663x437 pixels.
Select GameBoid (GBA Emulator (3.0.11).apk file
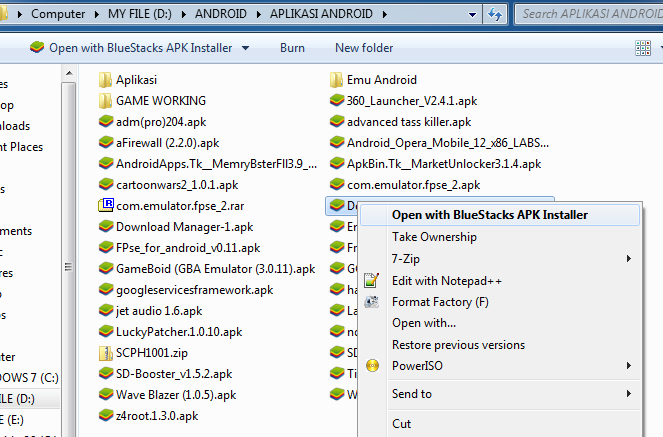216,269
